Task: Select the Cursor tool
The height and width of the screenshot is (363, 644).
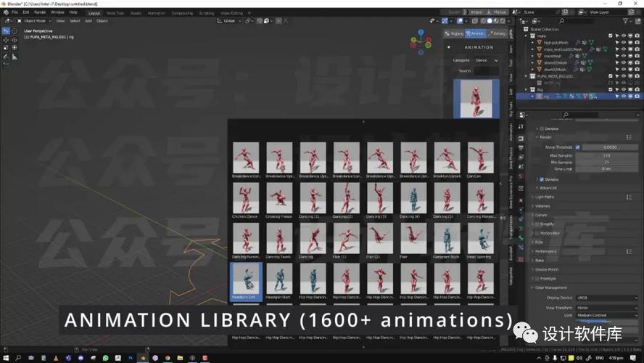Action: (15, 30)
